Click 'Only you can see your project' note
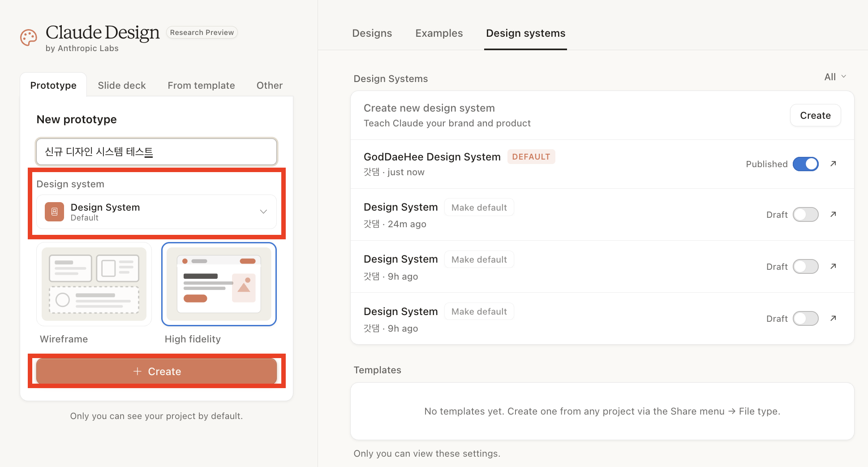This screenshot has width=868, height=467. point(156,416)
